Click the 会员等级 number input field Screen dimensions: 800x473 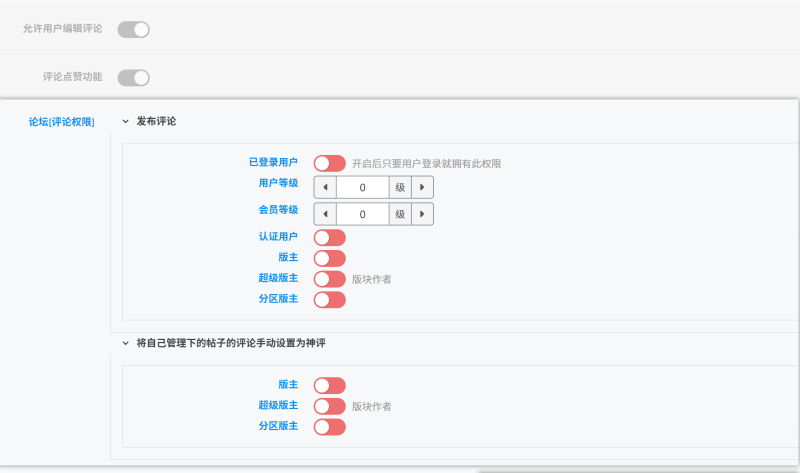pos(362,214)
